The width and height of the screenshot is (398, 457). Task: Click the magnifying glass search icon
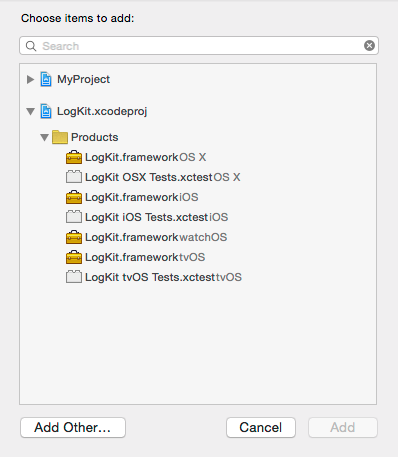coord(31,46)
